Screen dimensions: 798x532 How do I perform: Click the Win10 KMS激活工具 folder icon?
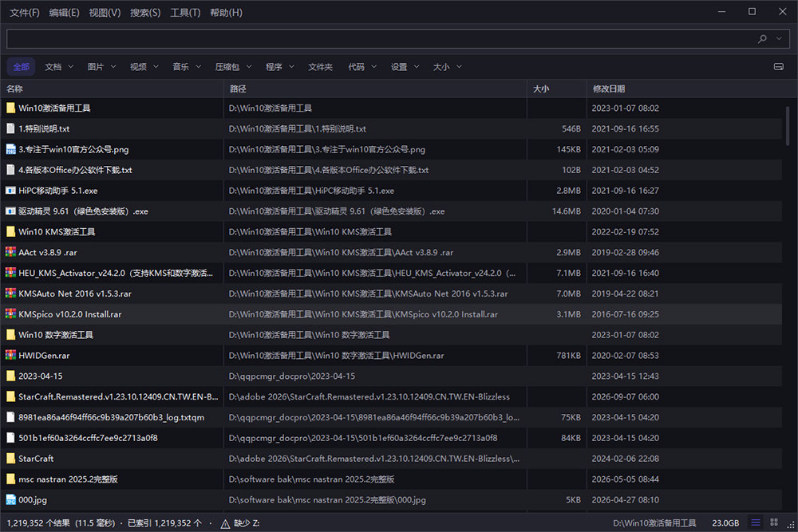[x=10, y=231]
